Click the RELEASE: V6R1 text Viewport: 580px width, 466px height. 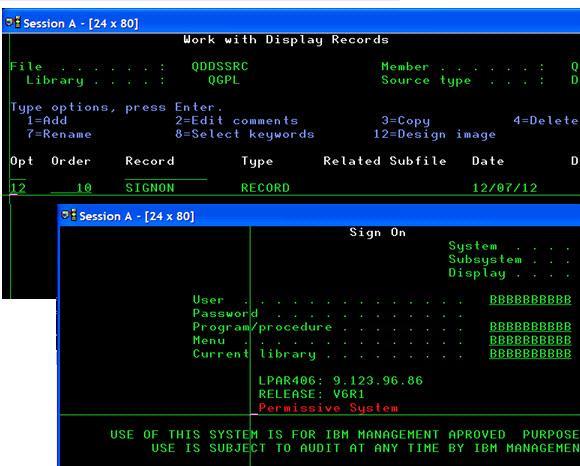point(311,394)
